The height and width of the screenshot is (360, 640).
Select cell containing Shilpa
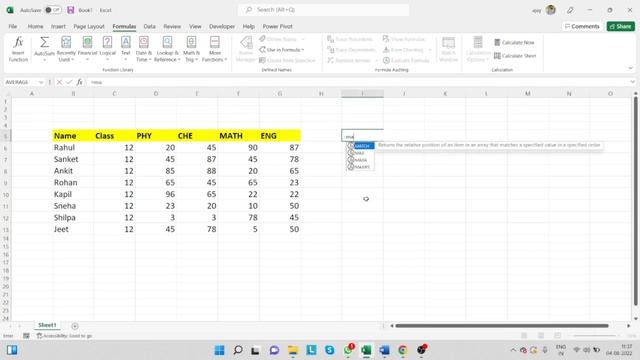(x=73, y=218)
